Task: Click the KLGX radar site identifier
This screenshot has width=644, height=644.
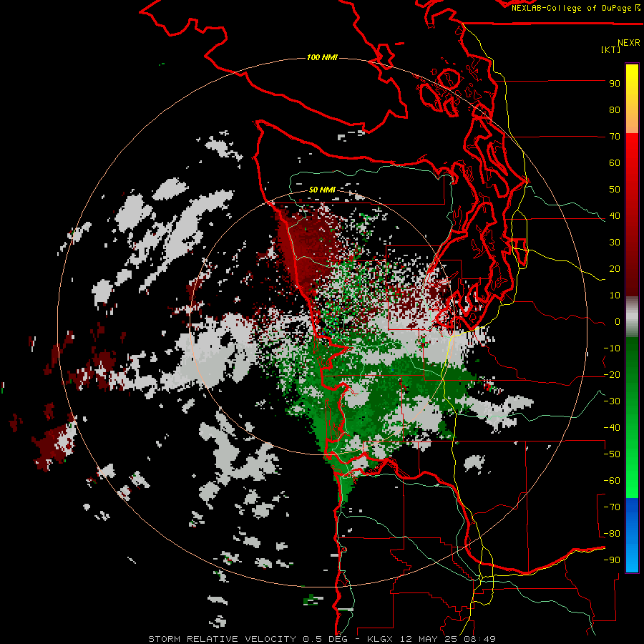Action: point(381,639)
